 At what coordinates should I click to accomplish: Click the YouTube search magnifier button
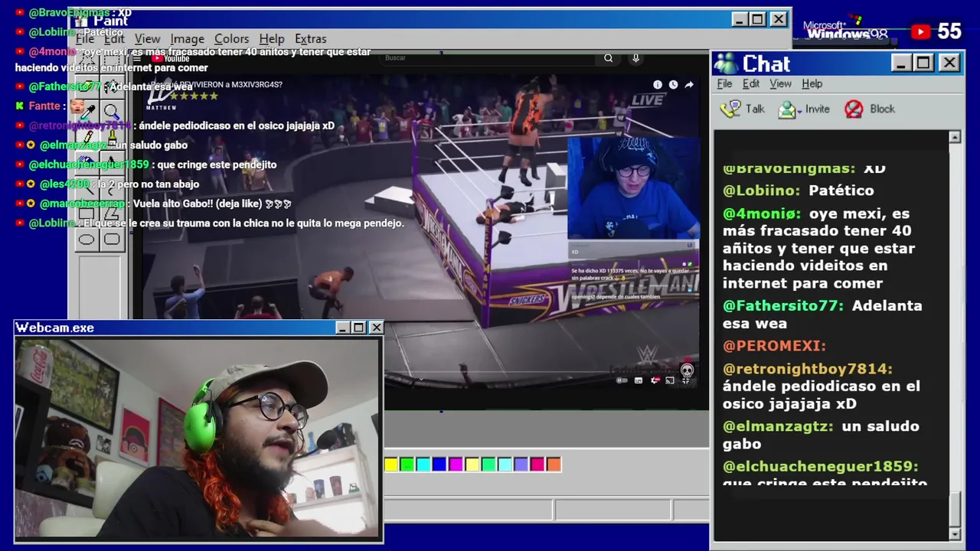click(608, 57)
